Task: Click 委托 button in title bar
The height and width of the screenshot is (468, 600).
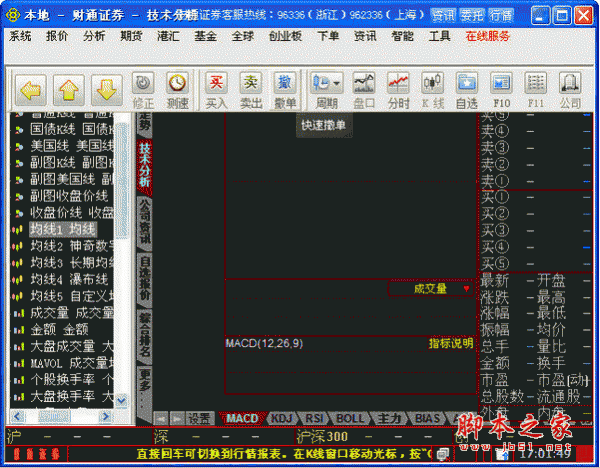Action: tap(472, 16)
